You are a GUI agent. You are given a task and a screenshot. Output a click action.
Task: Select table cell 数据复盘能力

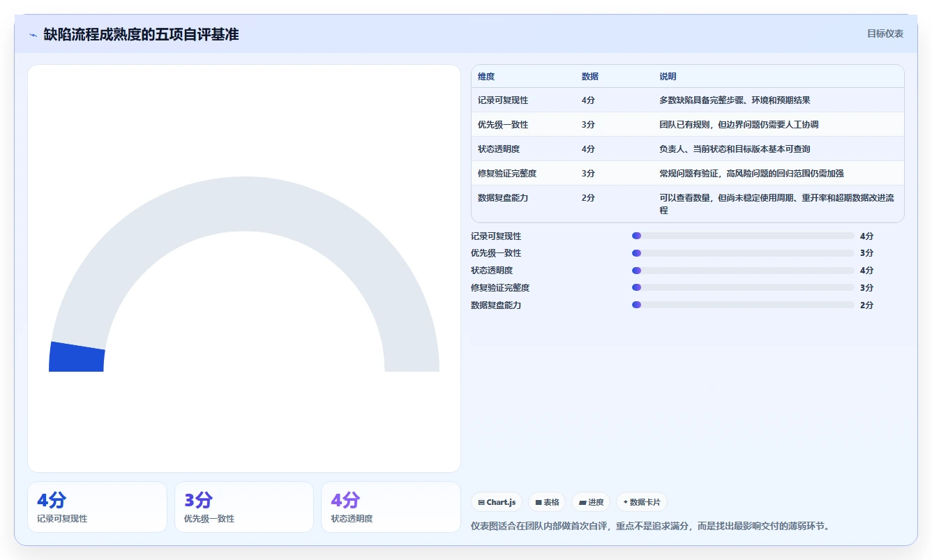click(503, 198)
